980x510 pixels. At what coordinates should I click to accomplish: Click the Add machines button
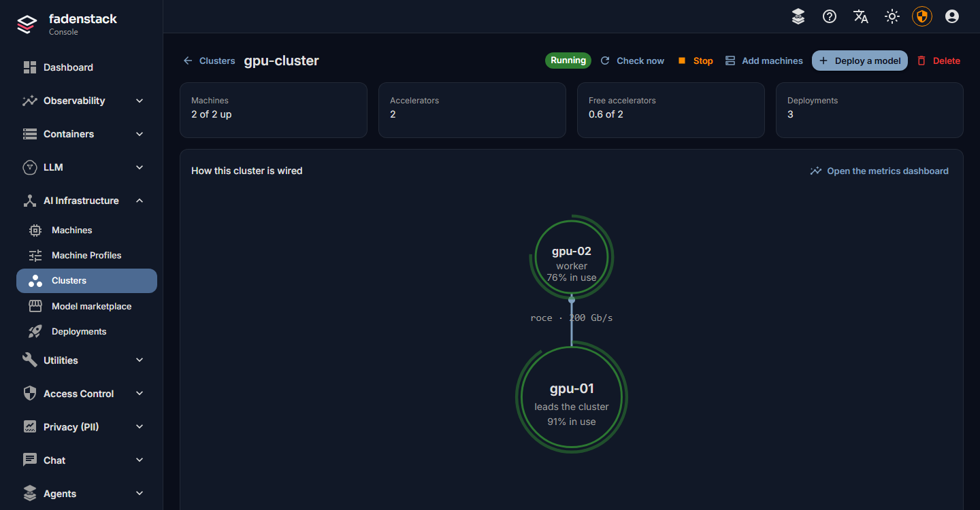pyautogui.click(x=764, y=61)
